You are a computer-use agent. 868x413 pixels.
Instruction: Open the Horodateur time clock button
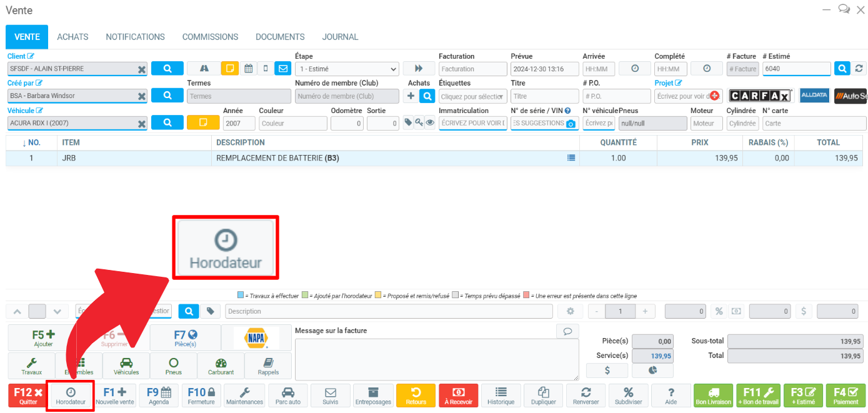pyautogui.click(x=70, y=396)
